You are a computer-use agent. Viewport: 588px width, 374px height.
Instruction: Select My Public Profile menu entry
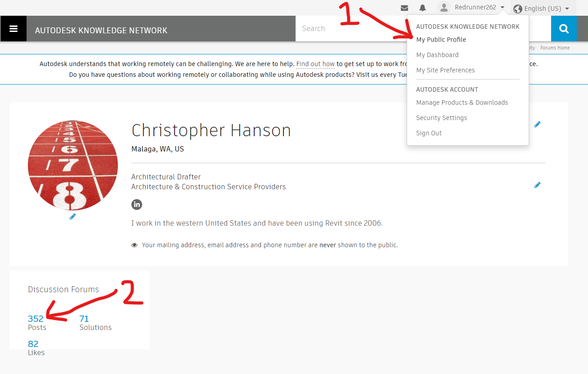441,40
